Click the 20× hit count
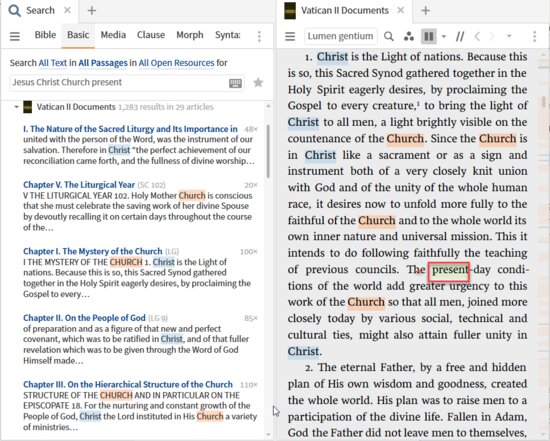 251,185
